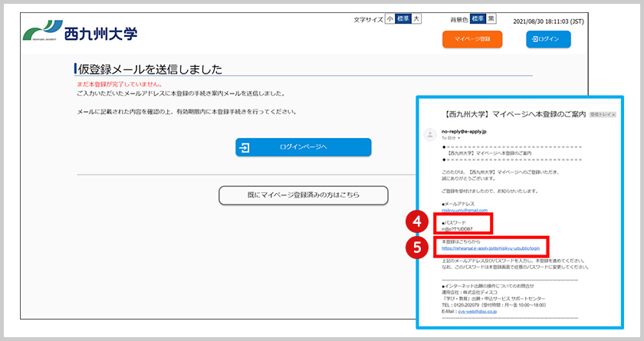Click the text 本登録はこちらから in email
The width and height of the screenshot is (644, 341).
click(x=461, y=242)
